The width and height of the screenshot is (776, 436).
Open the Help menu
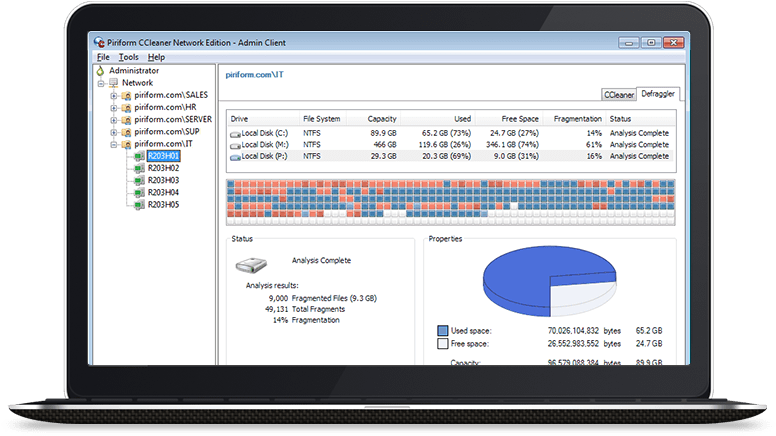tap(156, 57)
